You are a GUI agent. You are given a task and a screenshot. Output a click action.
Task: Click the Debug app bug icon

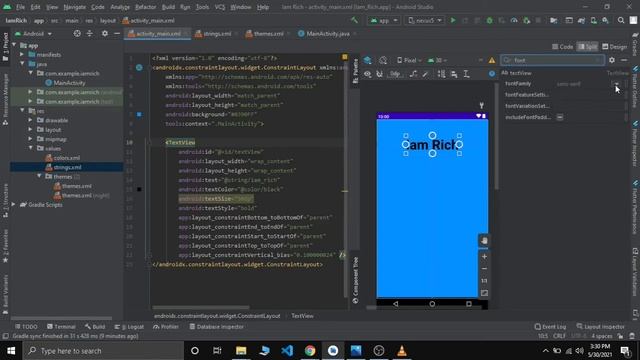pos(489,20)
